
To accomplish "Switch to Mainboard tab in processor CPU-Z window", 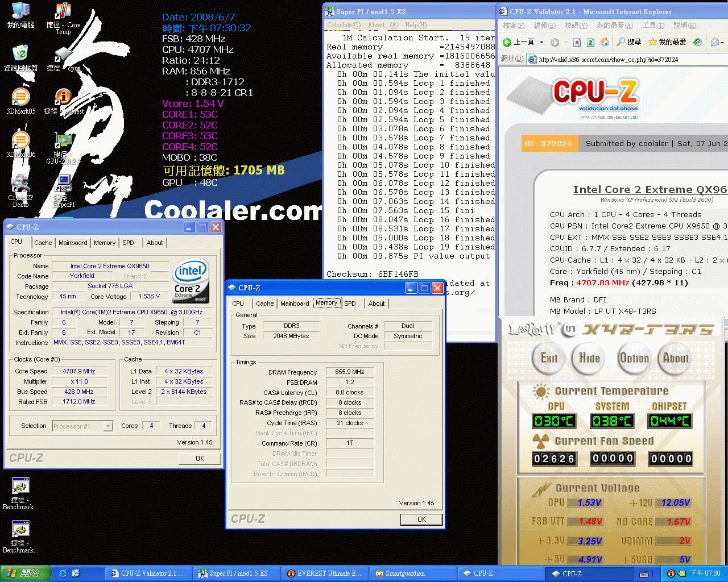I will point(73,243).
